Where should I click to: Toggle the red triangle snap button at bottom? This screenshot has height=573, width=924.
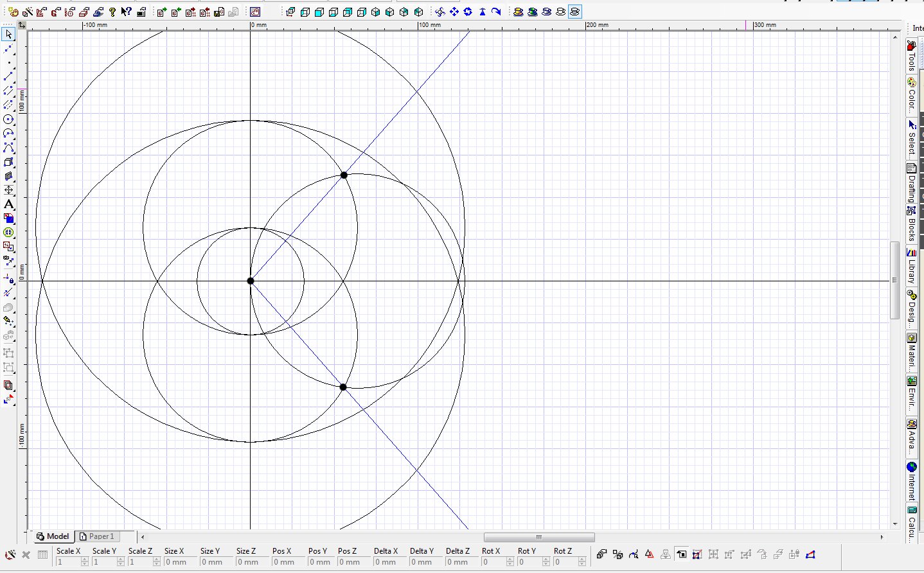point(650,554)
